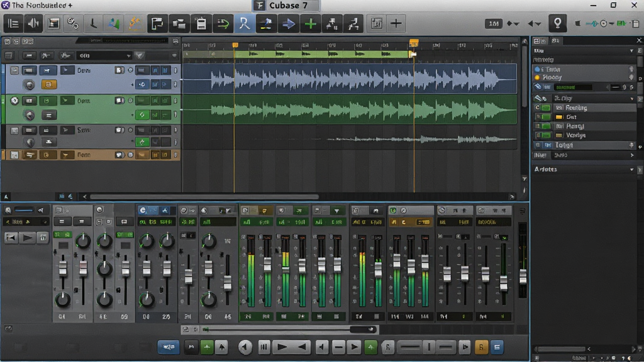The image size is (644, 362).
Task: Click the location pin icon top right
Action: pyautogui.click(x=557, y=23)
